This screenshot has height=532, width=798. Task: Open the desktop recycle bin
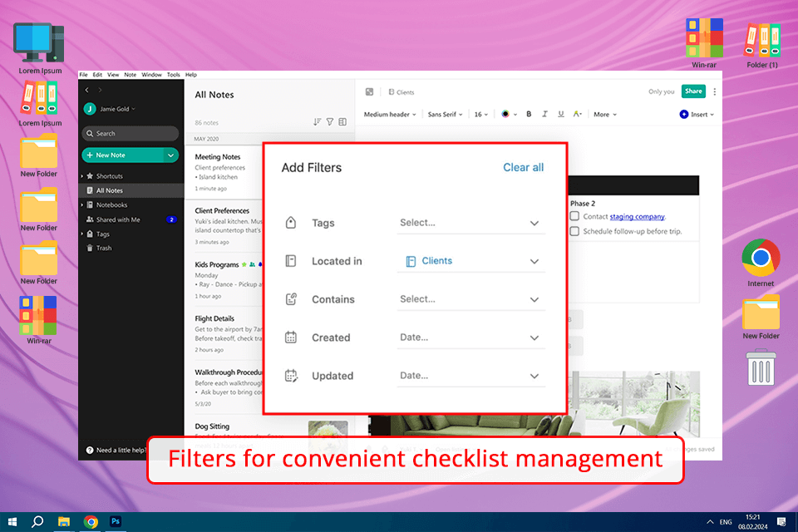761,367
